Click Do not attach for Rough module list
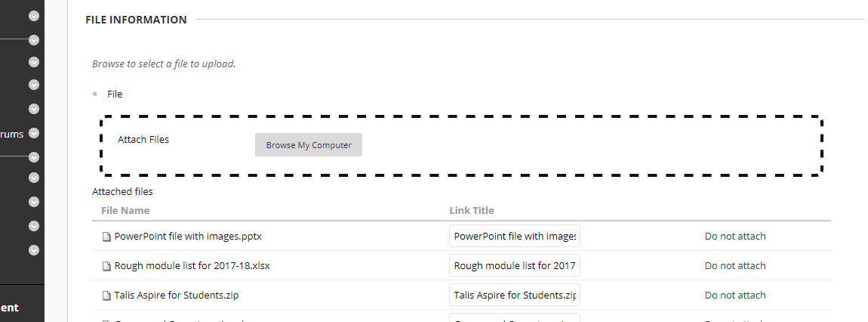 tap(734, 265)
